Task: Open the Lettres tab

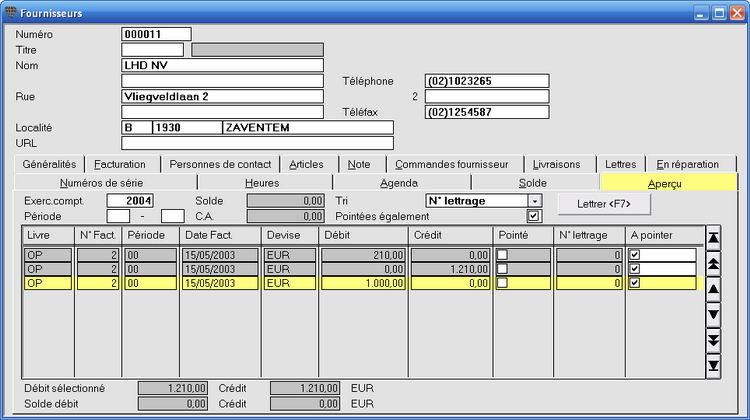Action: 620,164
